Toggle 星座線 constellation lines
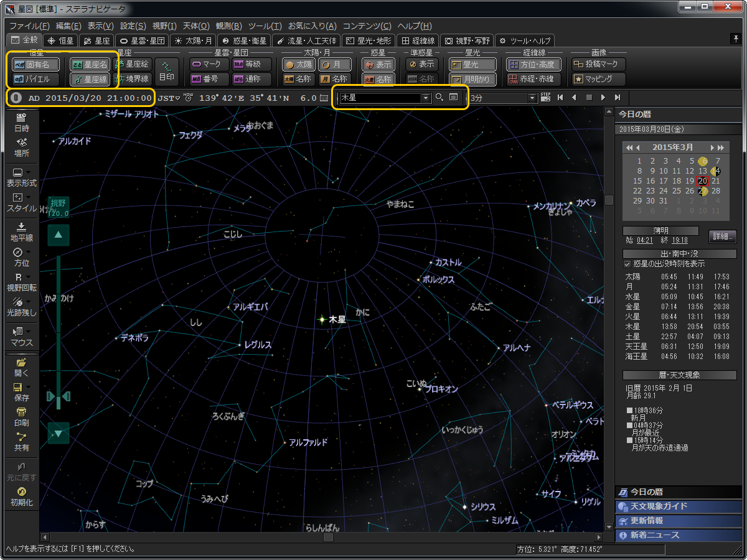 coord(89,79)
